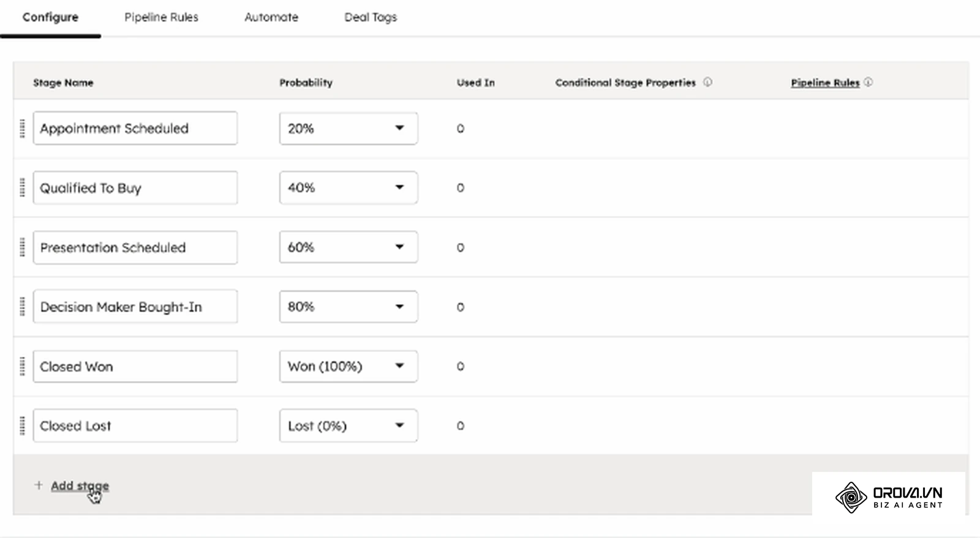Click Used In count for Presentation Scheduled

coord(461,247)
